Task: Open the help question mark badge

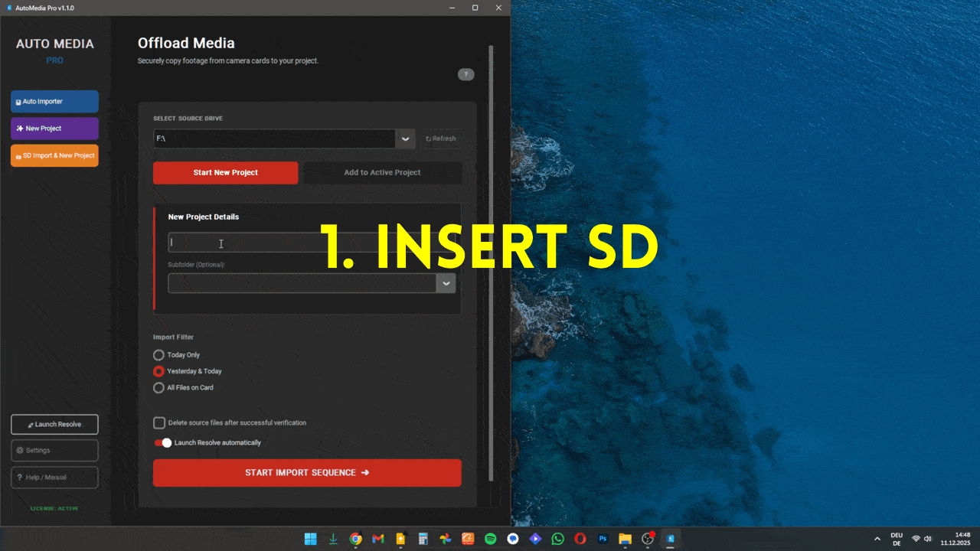Action: [x=465, y=74]
